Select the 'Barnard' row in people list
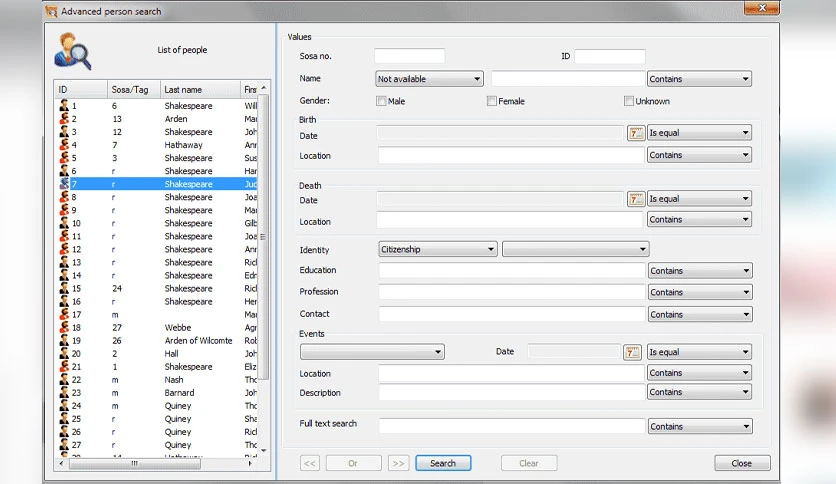This screenshot has height=484, width=836. pos(157,393)
